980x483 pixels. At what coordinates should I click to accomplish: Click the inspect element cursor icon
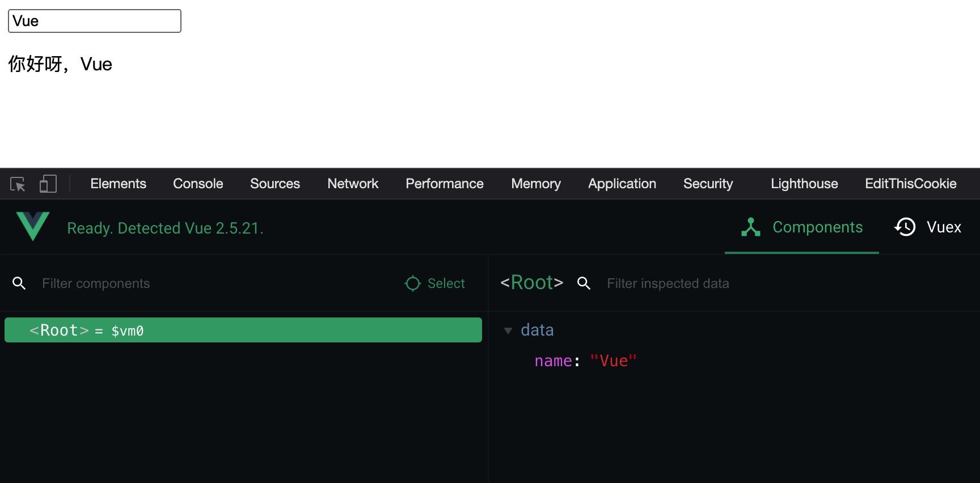coord(18,184)
